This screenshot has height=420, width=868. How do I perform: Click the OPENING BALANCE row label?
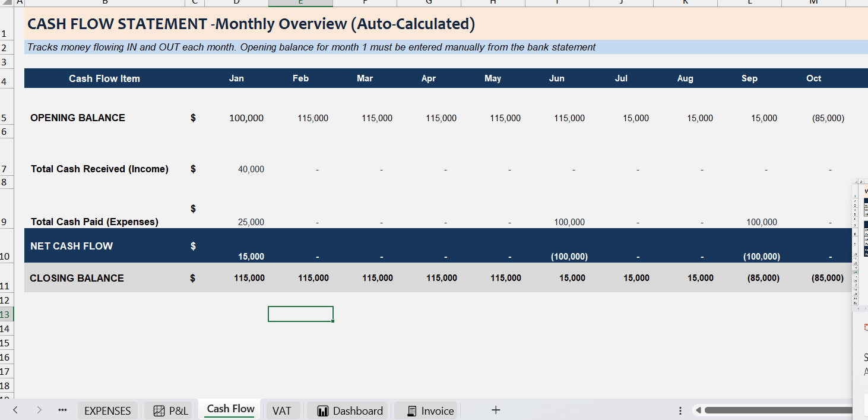(78, 118)
